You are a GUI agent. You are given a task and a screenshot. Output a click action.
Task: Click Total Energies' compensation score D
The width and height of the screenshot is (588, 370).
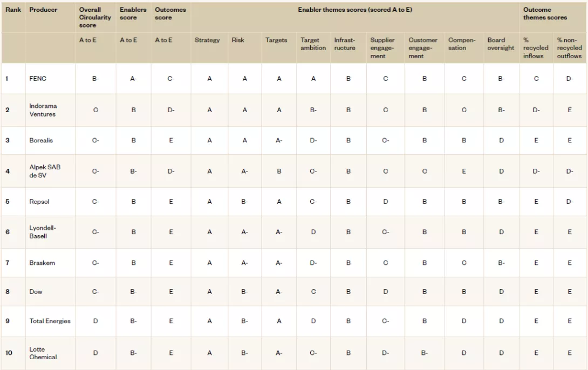pyautogui.click(x=464, y=321)
